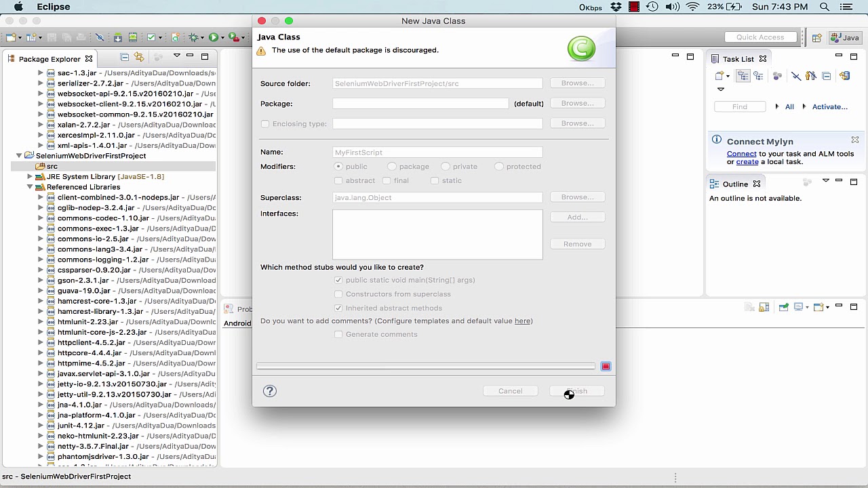Screen dimensions: 868x488
Task: Click the Dropbox icon in menu bar
Action: (x=616, y=7)
